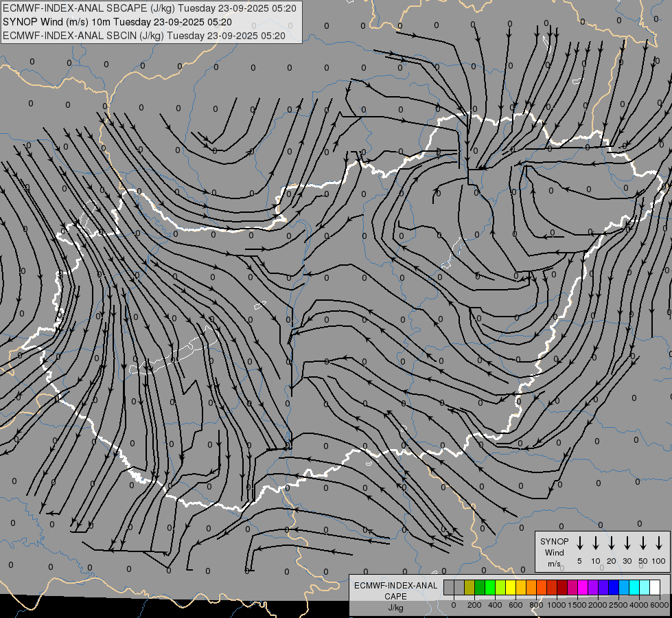Click the SBCIN title line in header box

tap(144, 36)
